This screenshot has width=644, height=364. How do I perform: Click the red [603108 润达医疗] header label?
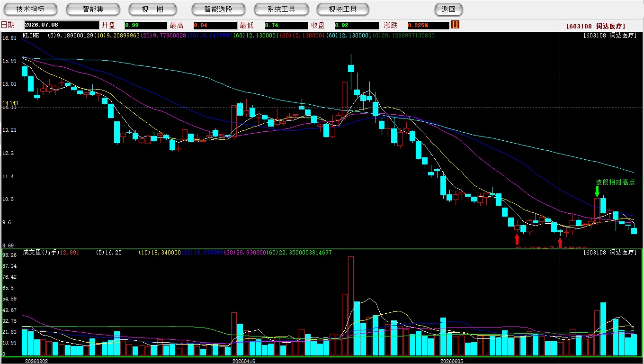point(595,27)
